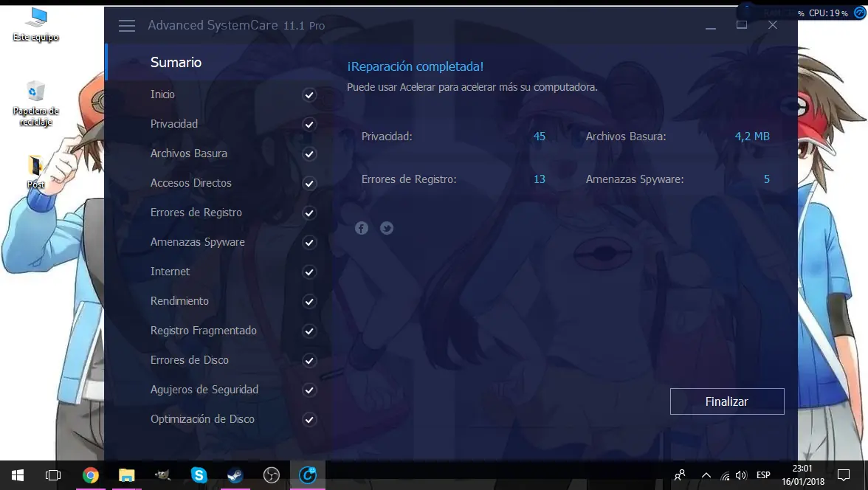Share the repair results on Twitter
Image resolution: width=868 pixels, height=490 pixels.
click(386, 228)
